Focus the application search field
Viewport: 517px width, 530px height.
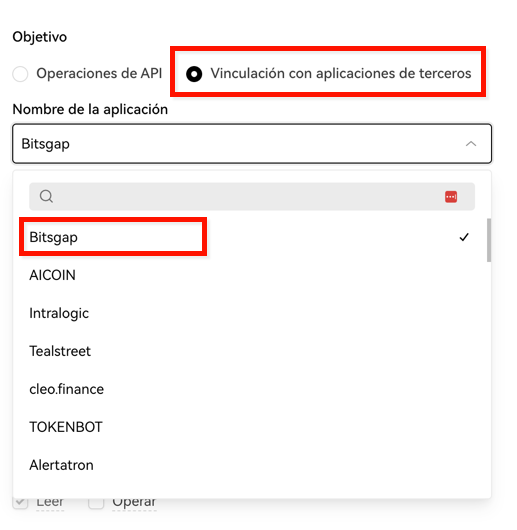pyautogui.click(x=252, y=196)
